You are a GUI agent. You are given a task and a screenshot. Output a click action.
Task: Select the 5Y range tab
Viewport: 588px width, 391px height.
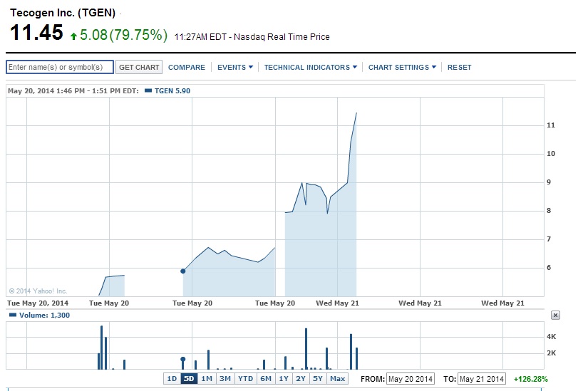coord(318,379)
